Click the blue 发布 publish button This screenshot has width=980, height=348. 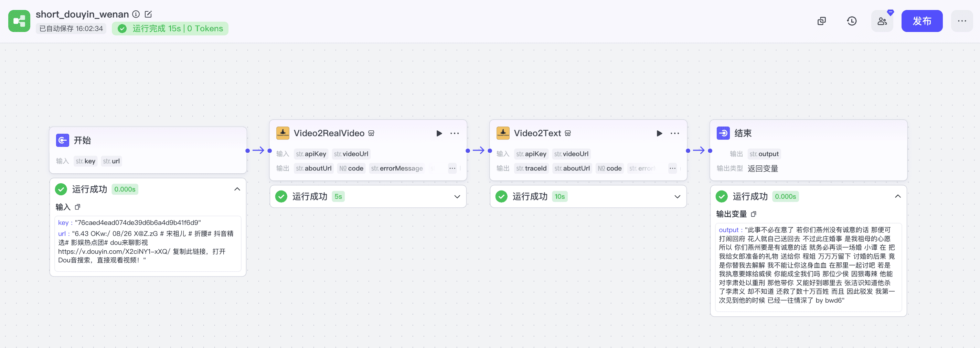coord(922,21)
